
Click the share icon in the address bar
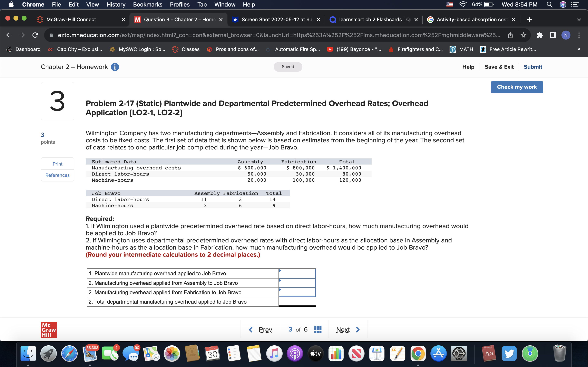click(x=510, y=35)
